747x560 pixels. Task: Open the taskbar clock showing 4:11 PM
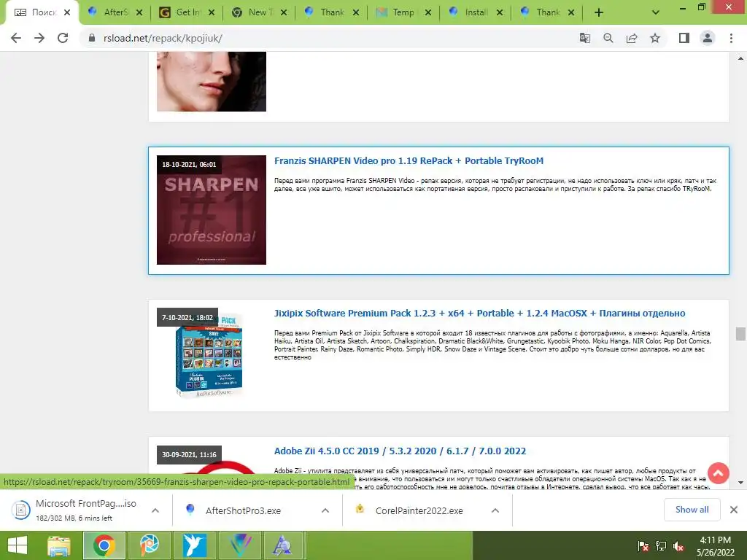(x=715, y=545)
